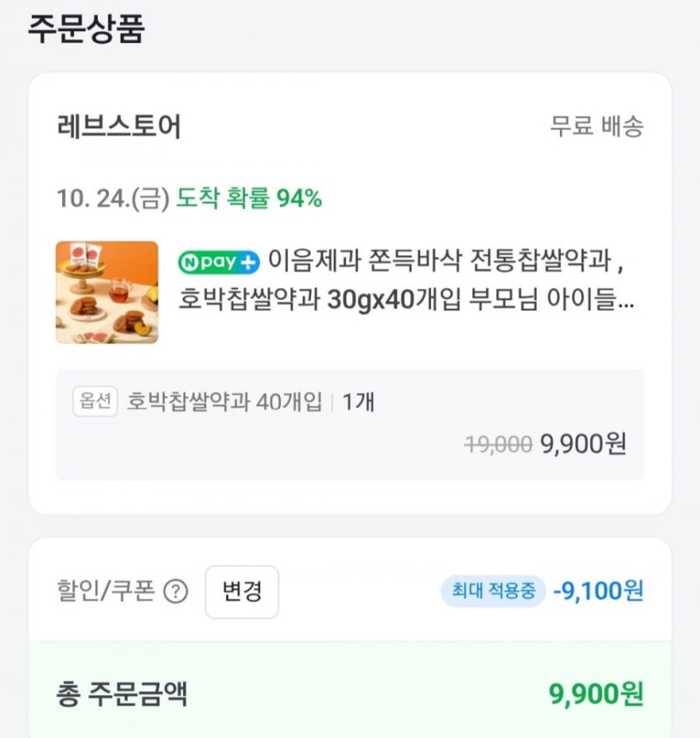Select the option text 호박찹쌀약과 40개입
700x738 pixels.
(x=224, y=403)
